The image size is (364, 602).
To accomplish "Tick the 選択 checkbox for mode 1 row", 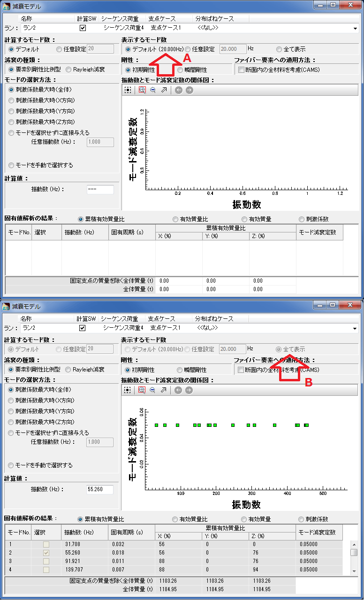I will [46, 544].
